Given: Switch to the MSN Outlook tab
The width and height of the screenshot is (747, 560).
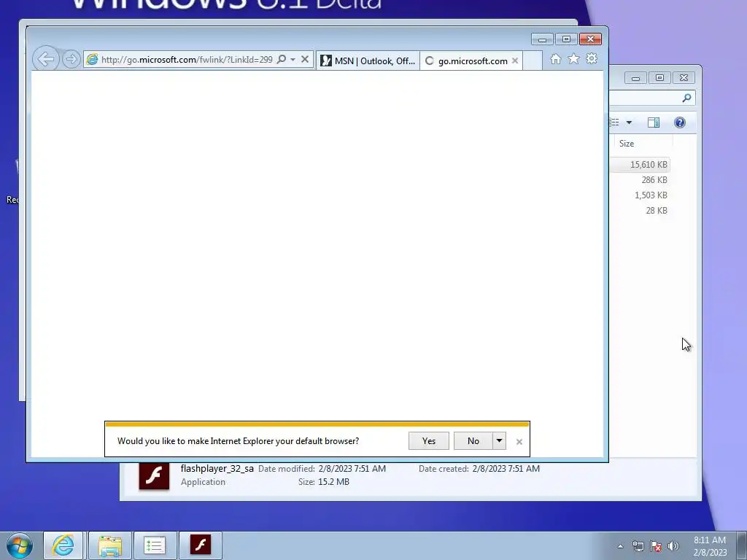Looking at the screenshot, I should [368, 61].
